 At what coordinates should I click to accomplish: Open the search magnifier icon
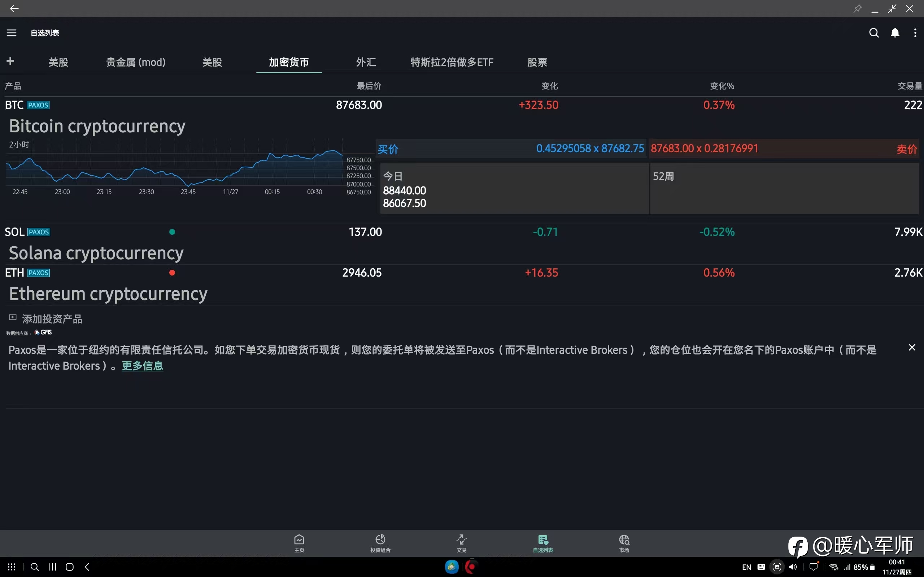click(873, 33)
